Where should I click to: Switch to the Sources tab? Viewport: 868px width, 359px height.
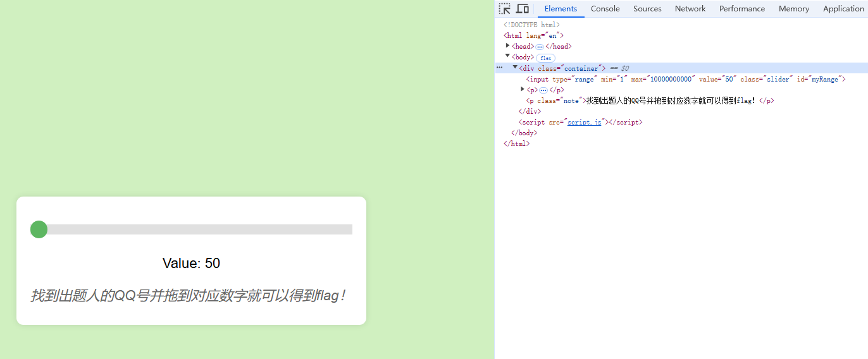pyautogui.click(x=647, y=9)
